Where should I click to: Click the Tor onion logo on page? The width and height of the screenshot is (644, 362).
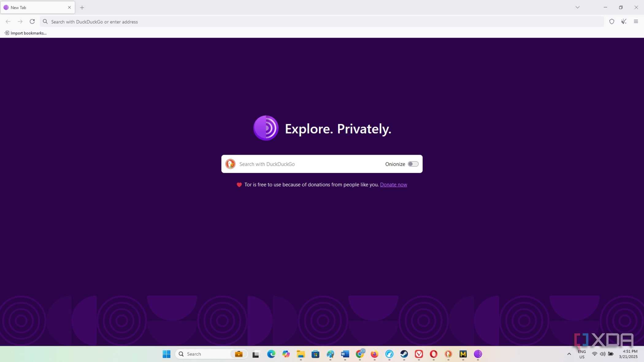(266, 128)
